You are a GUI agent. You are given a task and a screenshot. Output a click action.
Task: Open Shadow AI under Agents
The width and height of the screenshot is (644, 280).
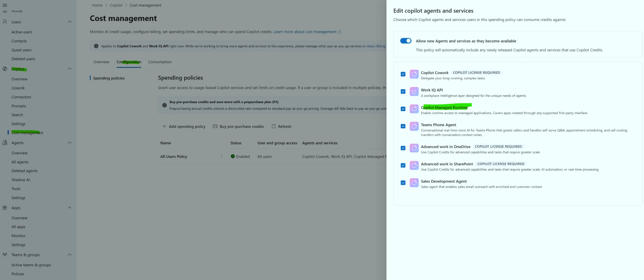[x=21, y=180]
